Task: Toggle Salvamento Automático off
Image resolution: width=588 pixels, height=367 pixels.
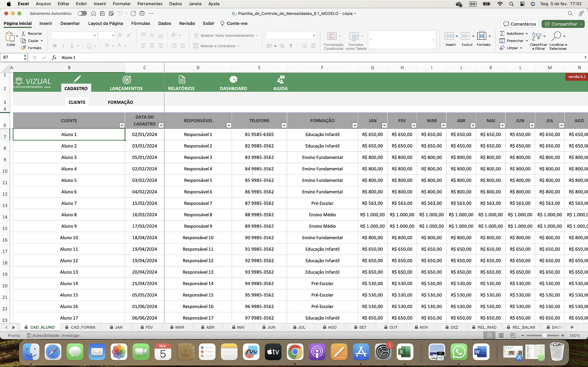Action: (82, 13)
